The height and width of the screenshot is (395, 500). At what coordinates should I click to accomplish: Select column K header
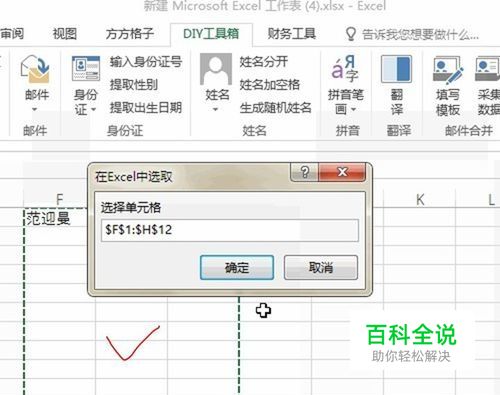pos(420,199)
